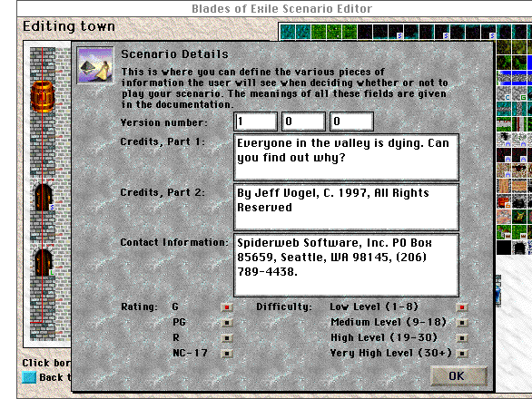Image resolution: width=532 pixels, height=399 pixels.
Task: Choose Very High Level (30+) difficulty
Action: (x=462, y=354)
